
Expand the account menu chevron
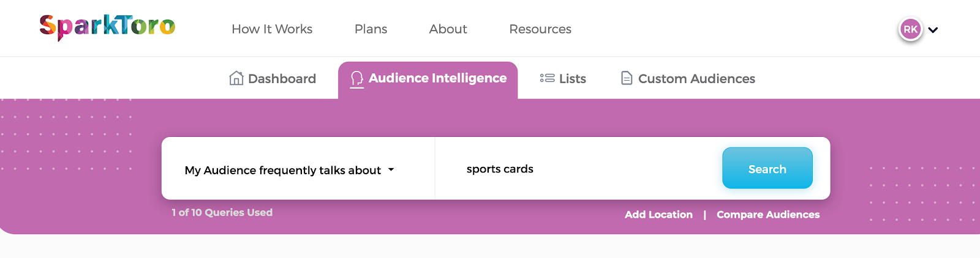point(933,30)
